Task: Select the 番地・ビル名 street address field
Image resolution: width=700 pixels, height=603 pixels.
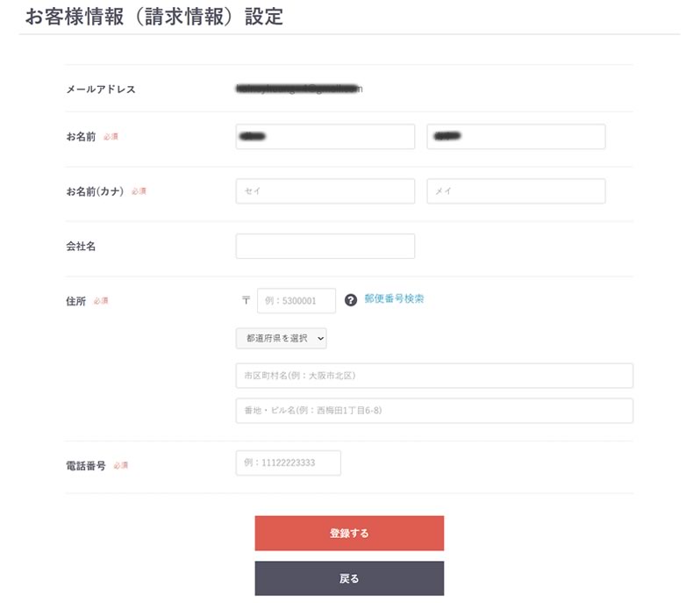Action: pos(434,411)
